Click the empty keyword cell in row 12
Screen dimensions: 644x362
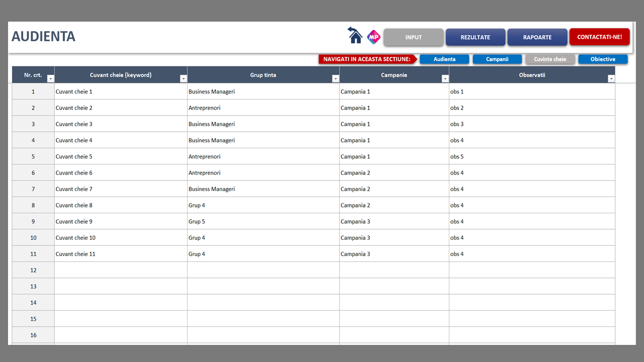[121, 270]
